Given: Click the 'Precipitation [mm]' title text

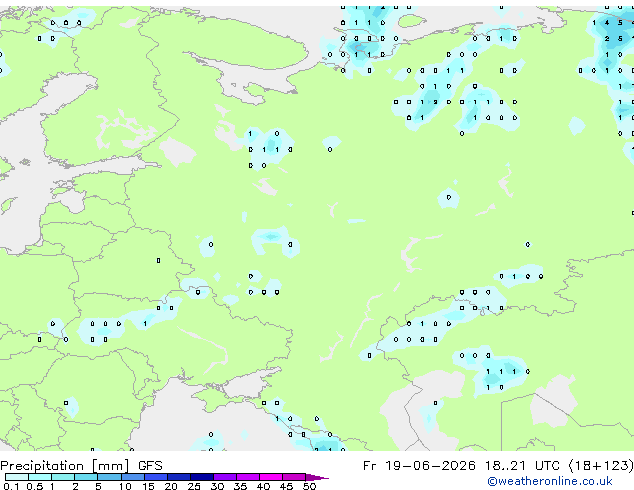Looking at the screenshot, I should coord(65,466).
